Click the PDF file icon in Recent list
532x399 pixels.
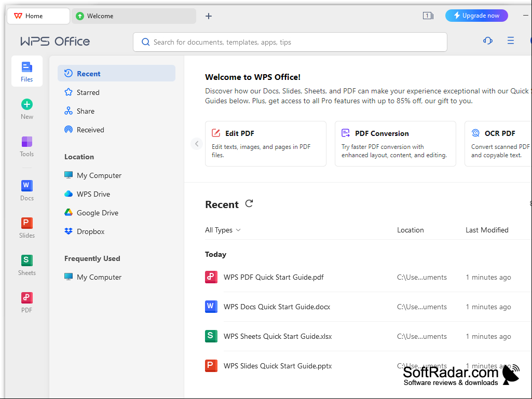[x=211, y=277]
